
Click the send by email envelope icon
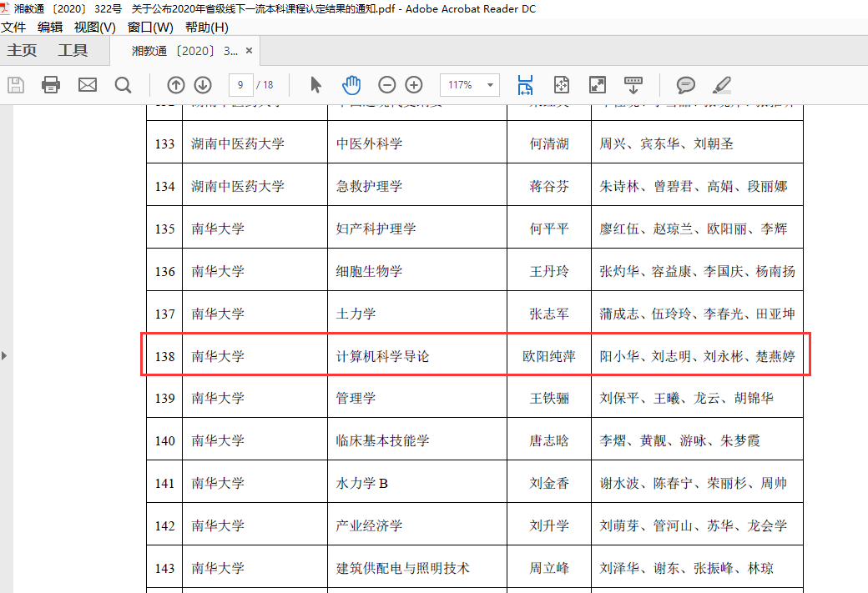click(88, 84)
